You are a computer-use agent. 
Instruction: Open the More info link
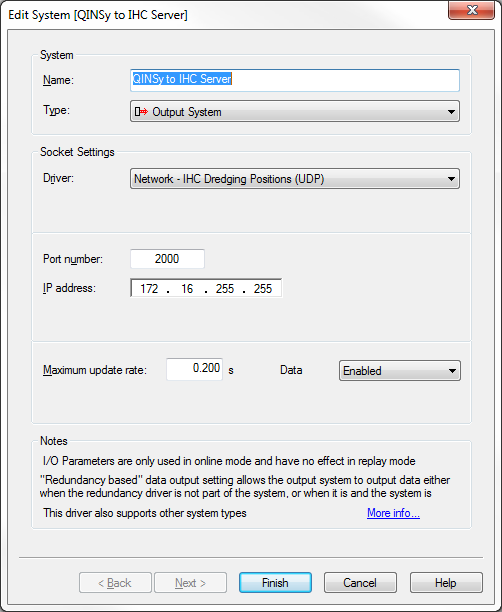[x=393, y=513]
